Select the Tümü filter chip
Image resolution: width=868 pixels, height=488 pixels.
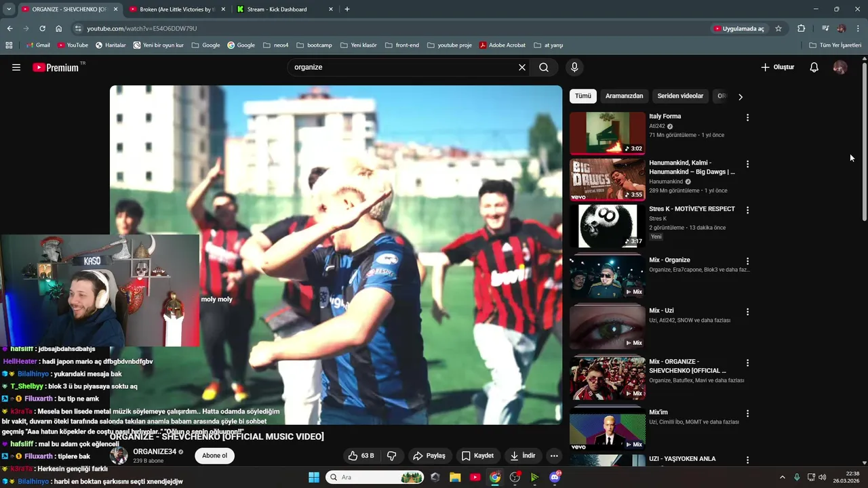coord(583,96)
